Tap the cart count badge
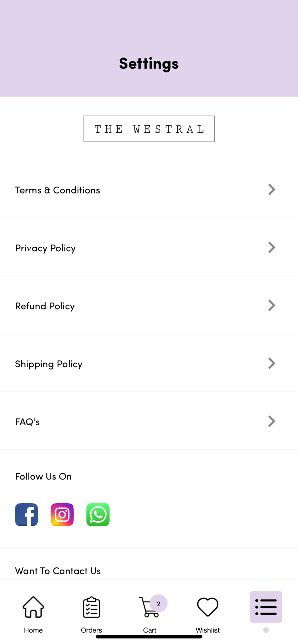The height and width of the screenshot is (644, 298). pos(159,603)
